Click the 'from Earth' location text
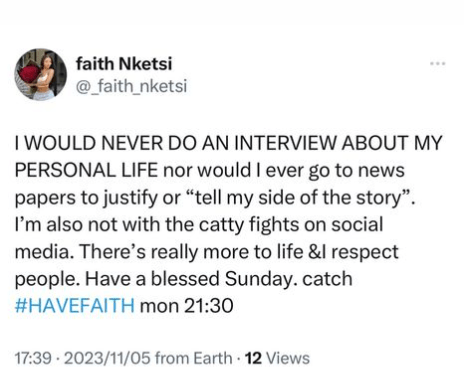 coord(194,358)
